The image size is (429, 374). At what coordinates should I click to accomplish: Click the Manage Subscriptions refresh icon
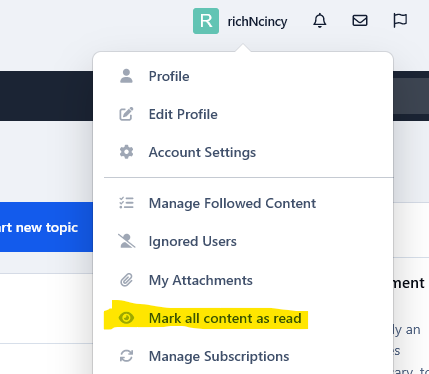click(x=126, y=356)
